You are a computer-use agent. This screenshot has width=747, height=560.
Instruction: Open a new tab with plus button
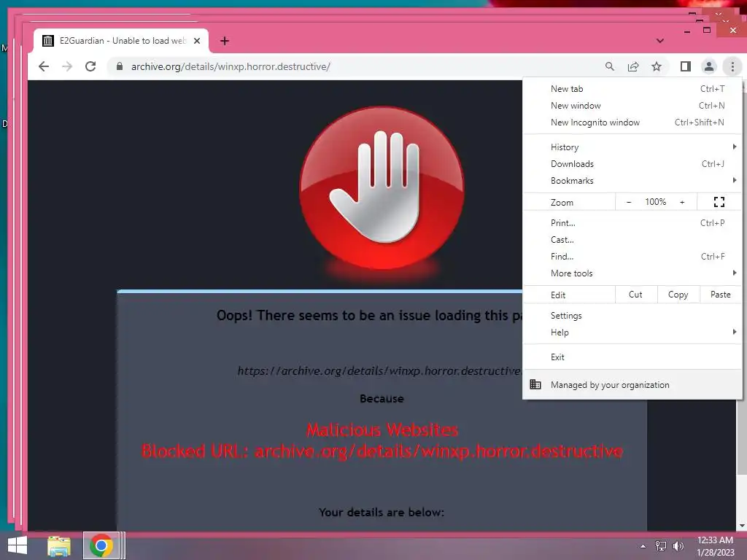[225, 41]
